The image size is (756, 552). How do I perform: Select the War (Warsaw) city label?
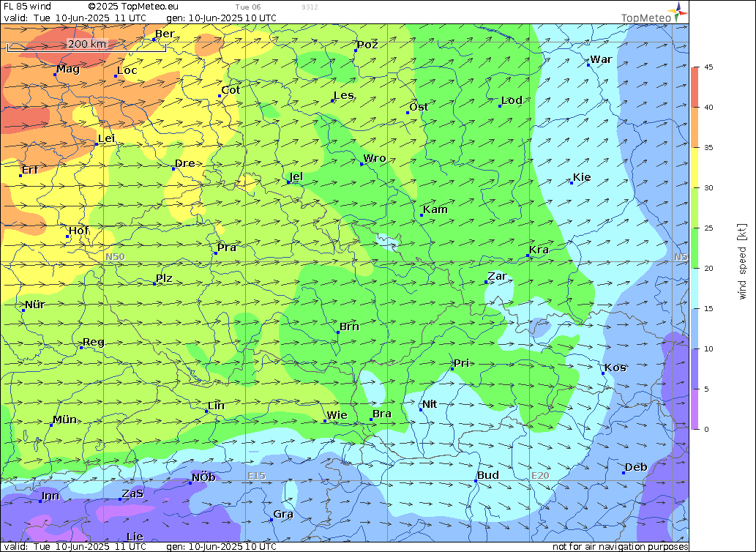click(x=602, y=59)
